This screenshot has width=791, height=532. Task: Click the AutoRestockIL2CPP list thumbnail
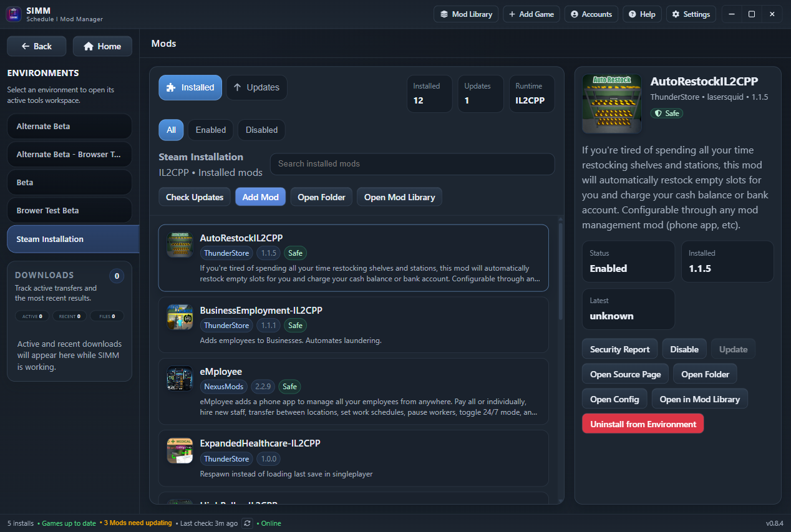180,244
